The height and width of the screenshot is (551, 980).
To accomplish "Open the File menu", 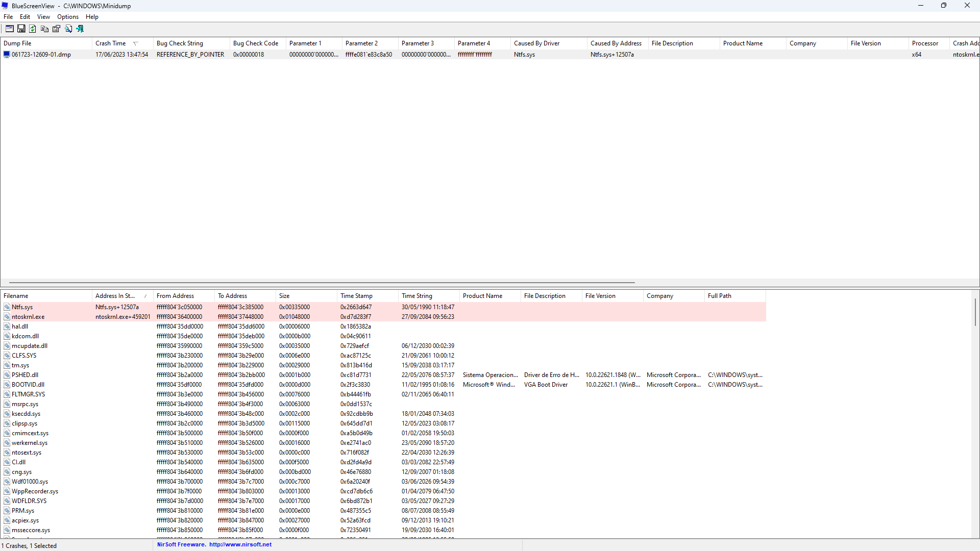I will click(x=8, y=17).
